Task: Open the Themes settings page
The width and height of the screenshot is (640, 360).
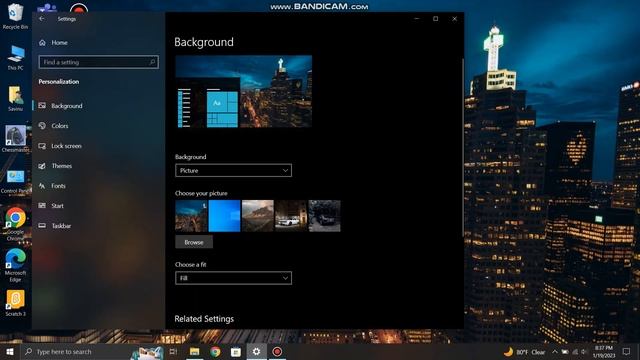Action: 98,166
